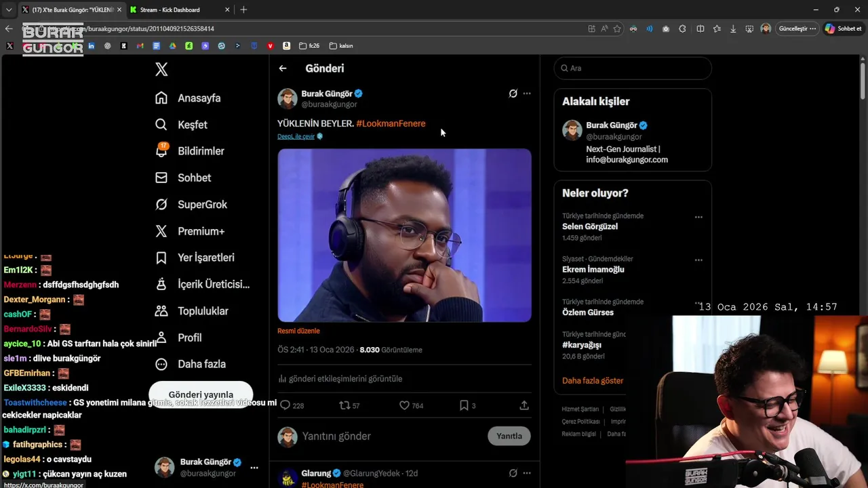Viewport: 868px width, 488px height.
Task: Open the tab search dropdown arrow
Action: pos(9,9)
